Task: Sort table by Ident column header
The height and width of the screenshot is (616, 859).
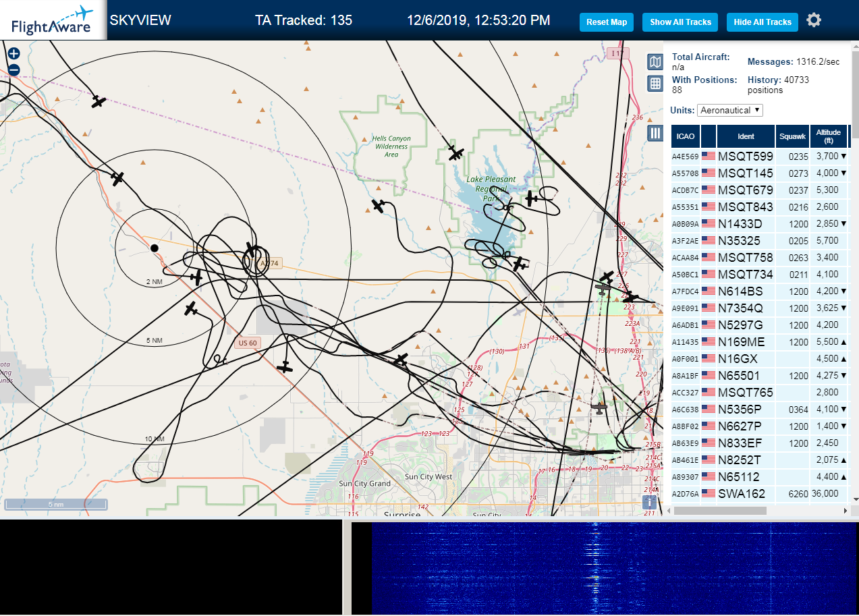Action: [x=746, y=136]
